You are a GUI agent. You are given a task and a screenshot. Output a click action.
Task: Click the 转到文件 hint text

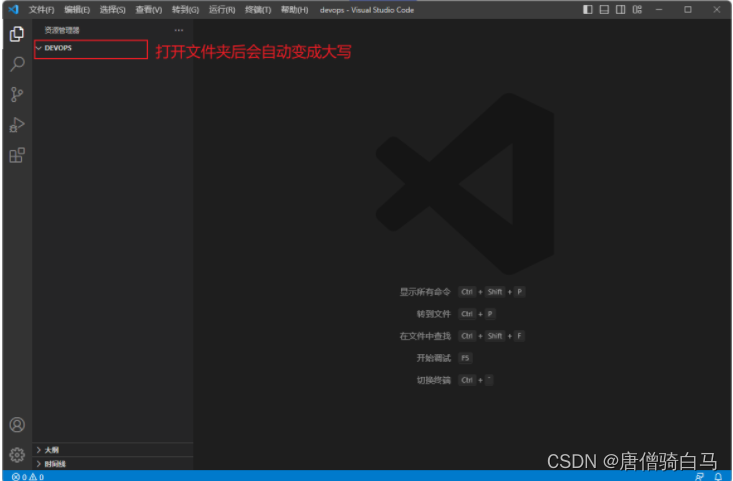point(433,314)
